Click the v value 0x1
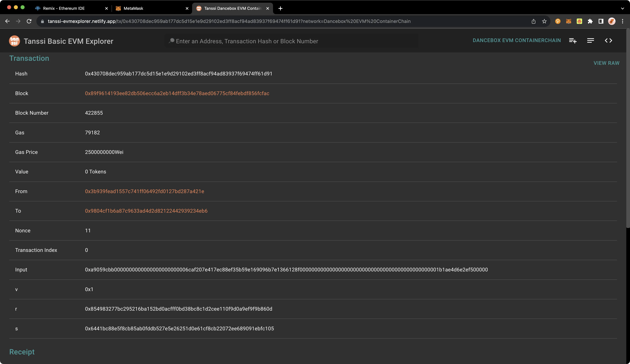This screenshot has width=630, height=364. pyautogui.click(x=89, y=289)
